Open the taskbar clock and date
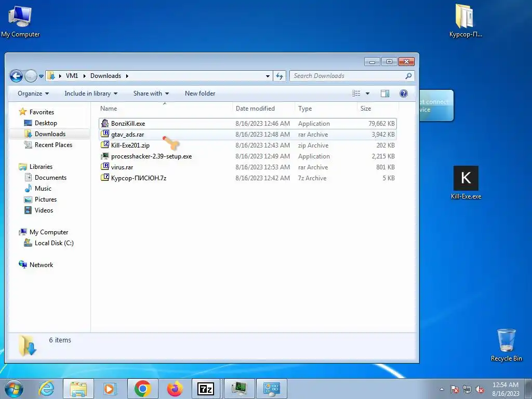The width and height of the screenshot is (532, 399). [x=506, y=389]
